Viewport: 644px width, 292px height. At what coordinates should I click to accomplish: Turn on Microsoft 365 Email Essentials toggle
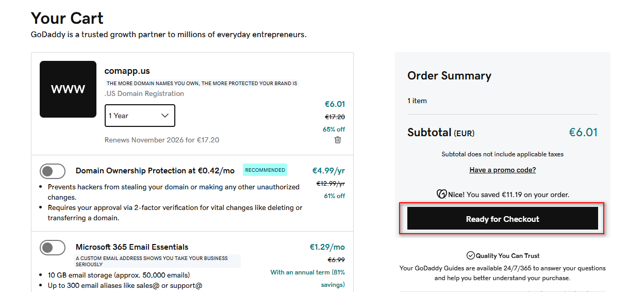point(53,248)
